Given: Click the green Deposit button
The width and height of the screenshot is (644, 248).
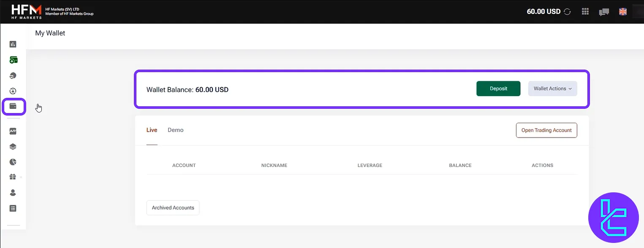Looking at the screenshot, I should coord(498,89).
